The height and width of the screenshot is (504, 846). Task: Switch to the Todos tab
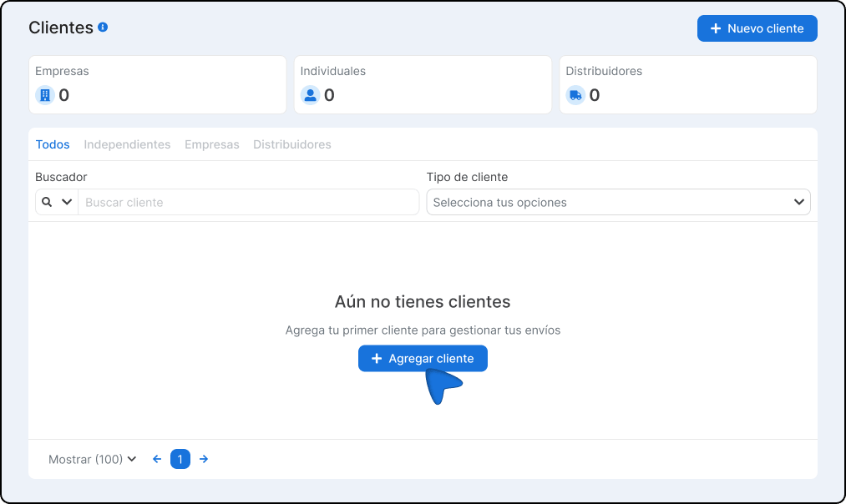point(53,144)
